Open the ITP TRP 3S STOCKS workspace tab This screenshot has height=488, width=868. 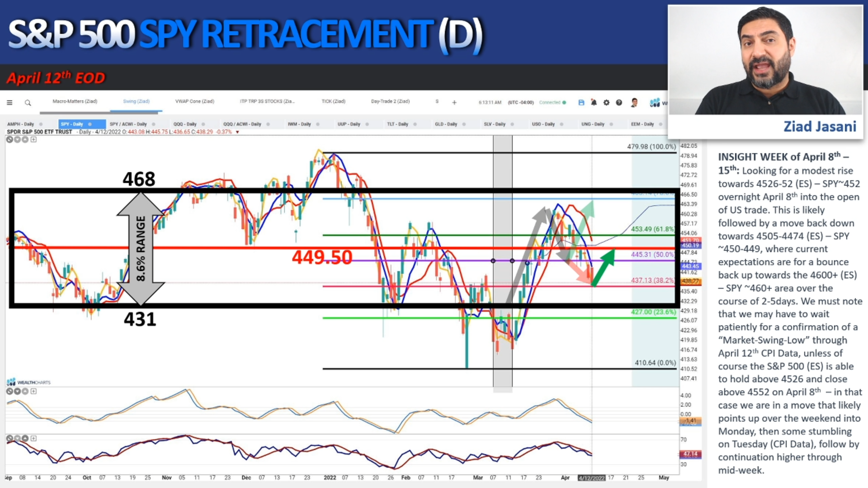[267, 101]
